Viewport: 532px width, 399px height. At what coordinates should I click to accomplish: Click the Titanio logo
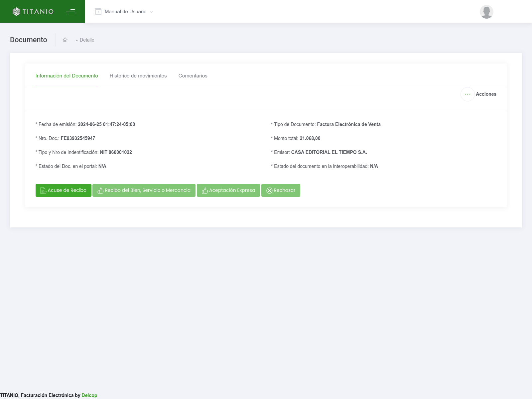click(33, 12)
